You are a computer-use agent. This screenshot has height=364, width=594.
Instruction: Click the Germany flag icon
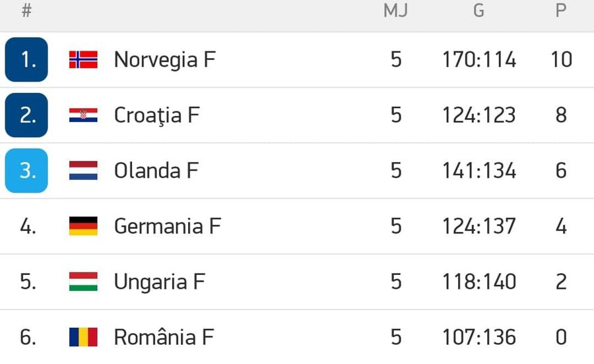[x=83, y=226]
